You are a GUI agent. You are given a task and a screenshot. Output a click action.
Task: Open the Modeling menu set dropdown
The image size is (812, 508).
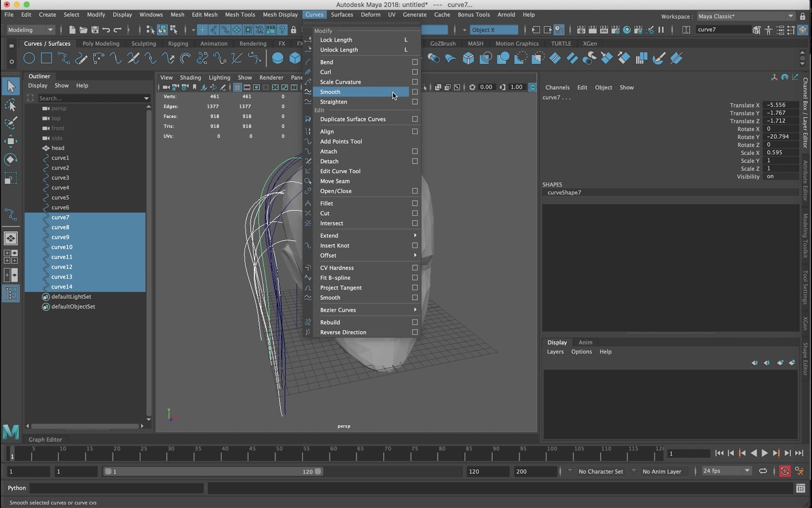click(30, 30)
